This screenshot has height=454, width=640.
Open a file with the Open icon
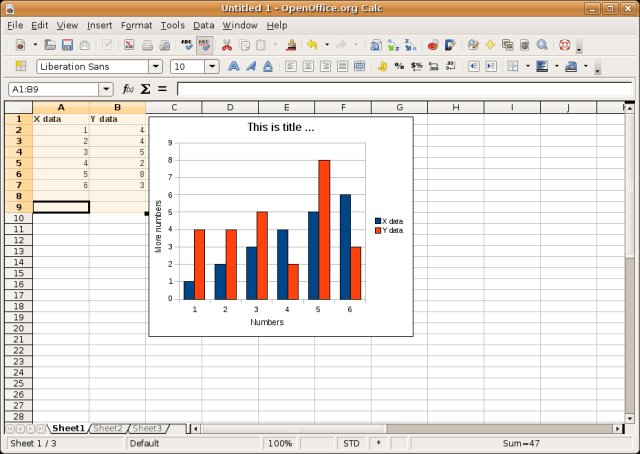(x=50, y=45)
